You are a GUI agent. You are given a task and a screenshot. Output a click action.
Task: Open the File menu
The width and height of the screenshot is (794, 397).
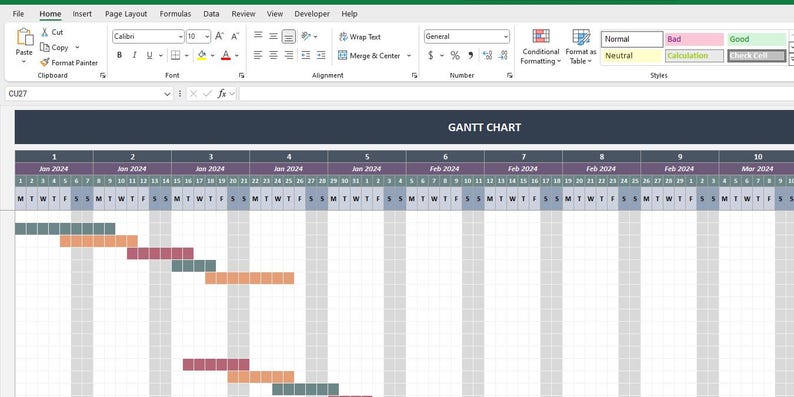pyautogui.click(x=18, y=14)
